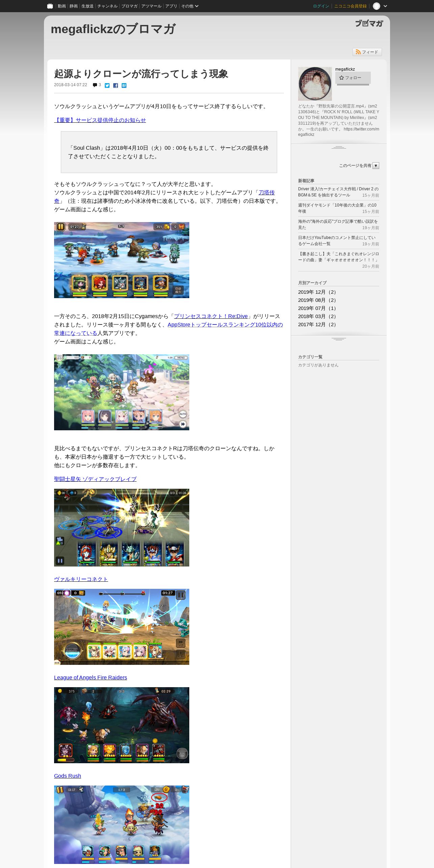
Task: Open the このページを共有 dropdown arrow
Action: 376,166
